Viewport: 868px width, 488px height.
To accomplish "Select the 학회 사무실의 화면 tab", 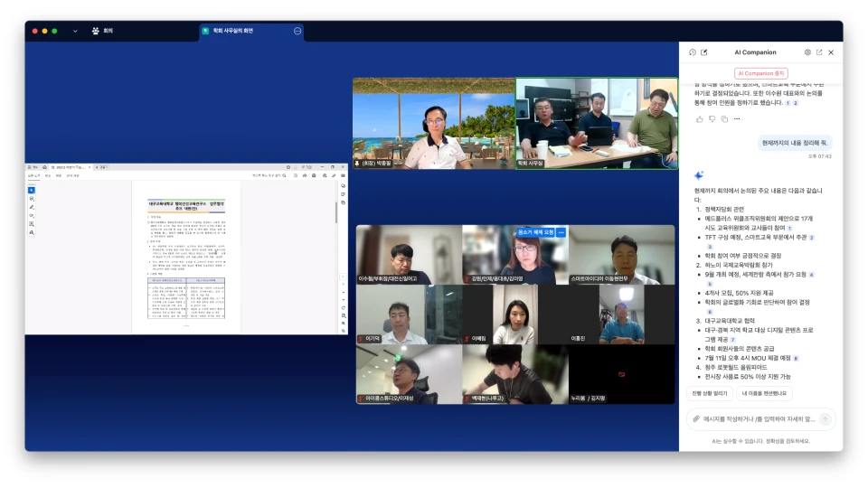I will pyautogui.click(x=250, y=31).
